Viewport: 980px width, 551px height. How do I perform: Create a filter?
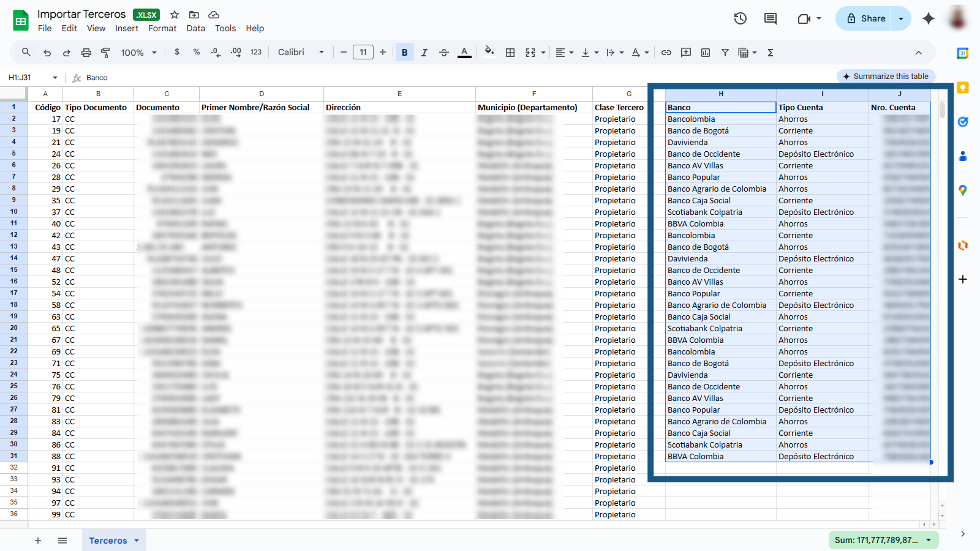pyautogui.click(x=725, y=53)
